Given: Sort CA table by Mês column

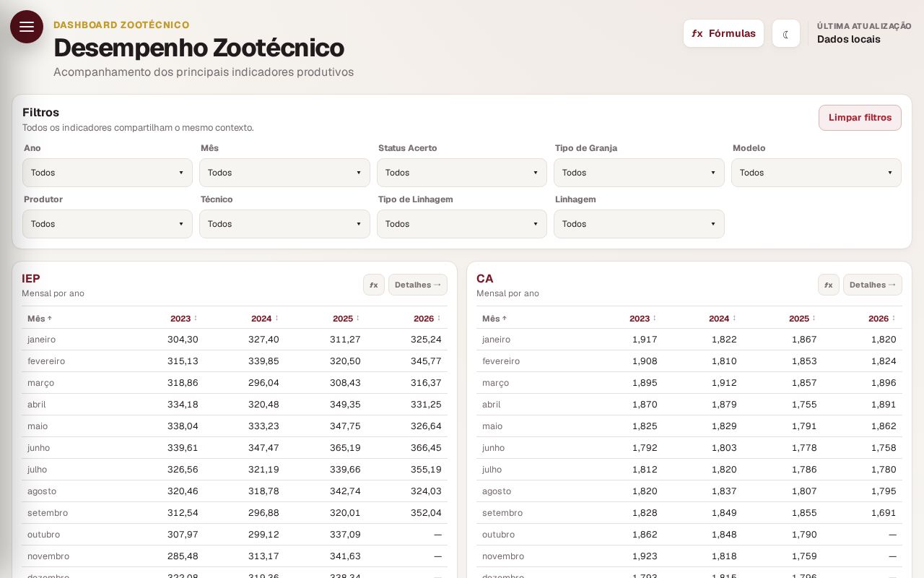Looking at the screenshot, I should click(494, 319).
